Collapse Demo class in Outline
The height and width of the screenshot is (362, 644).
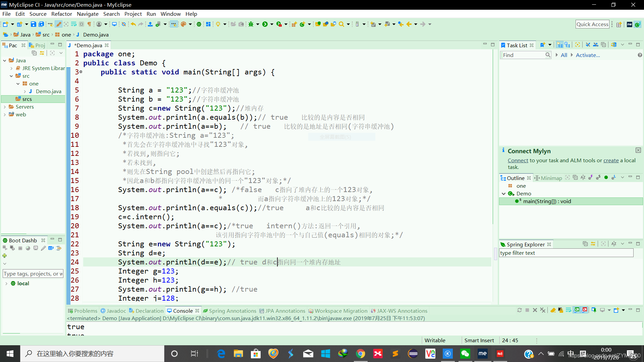(503, 194)
